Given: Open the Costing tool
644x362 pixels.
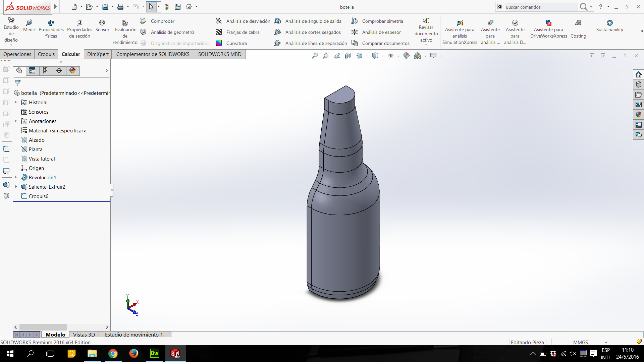Looking at the screenshot, I should 578,29.
